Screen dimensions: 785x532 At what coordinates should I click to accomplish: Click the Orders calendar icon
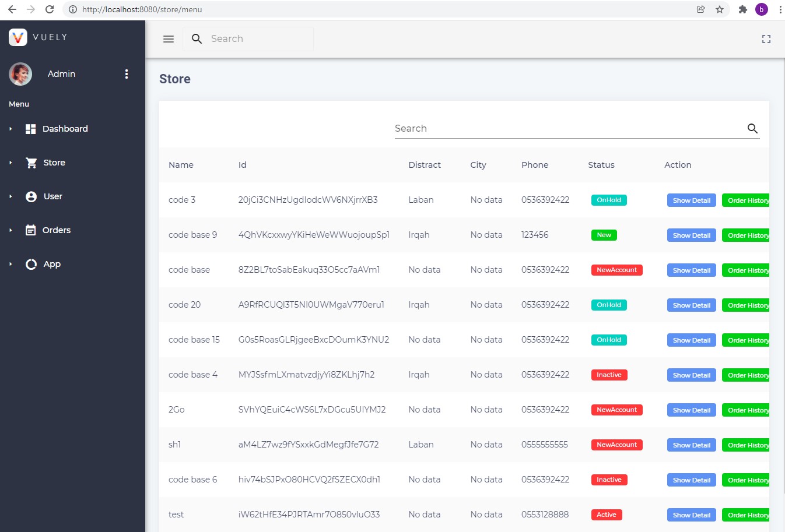[31, 230]
